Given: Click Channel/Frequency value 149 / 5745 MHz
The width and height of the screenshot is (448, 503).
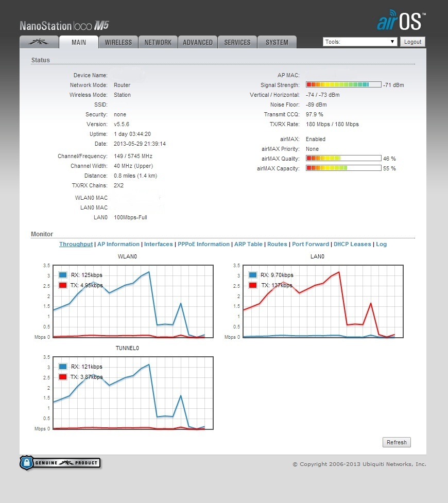Looking at the screenshot, I should (x=133, y=156).
